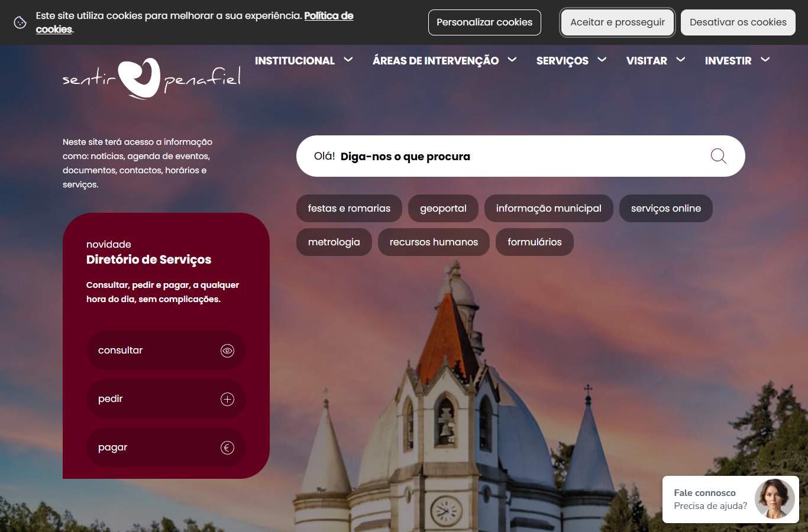808x532 pixels.
Task: Open the recursos humanos shortcut
Action: point(434,242)
